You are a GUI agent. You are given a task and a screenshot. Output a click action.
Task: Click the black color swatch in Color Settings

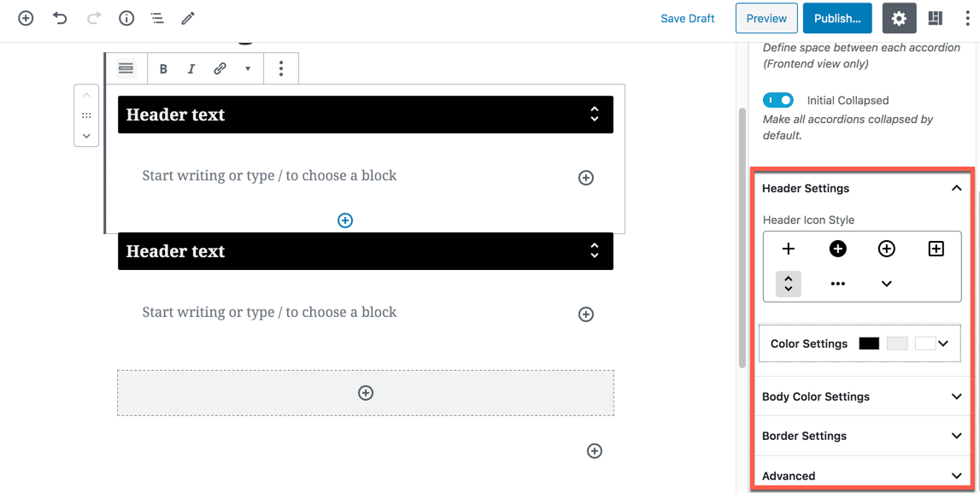tap(869, 343)
